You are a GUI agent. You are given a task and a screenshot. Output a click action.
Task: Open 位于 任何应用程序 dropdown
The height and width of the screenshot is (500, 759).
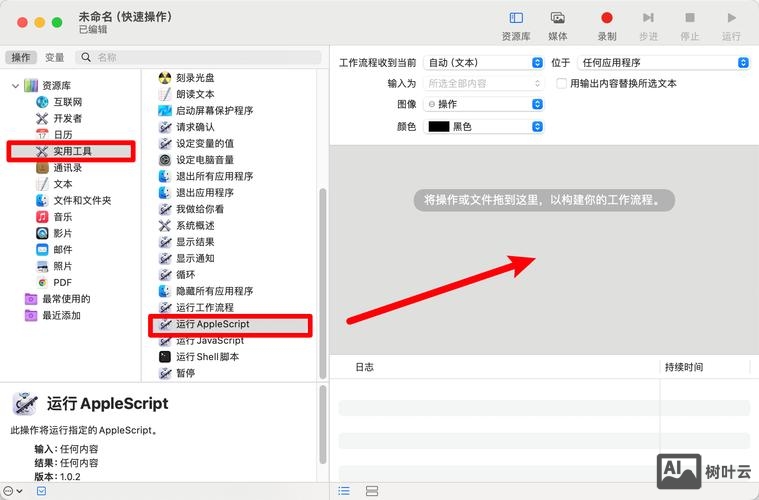click(664, 62)
